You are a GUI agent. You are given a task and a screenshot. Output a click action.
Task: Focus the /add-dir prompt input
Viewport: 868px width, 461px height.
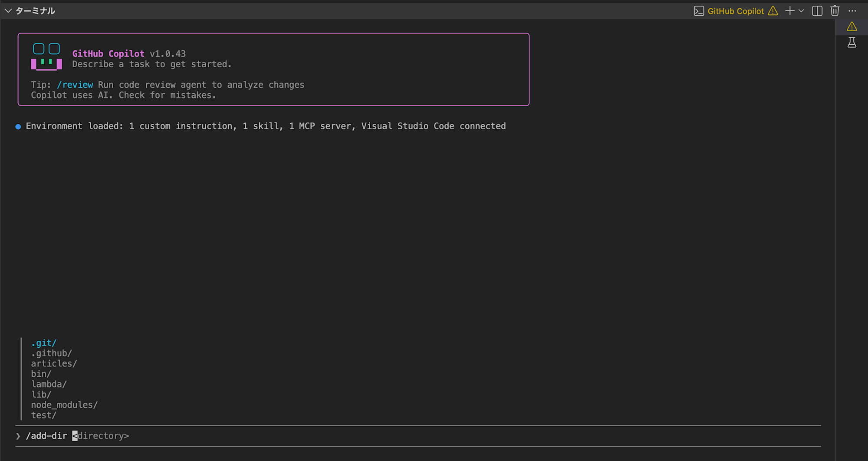[418, 436]
